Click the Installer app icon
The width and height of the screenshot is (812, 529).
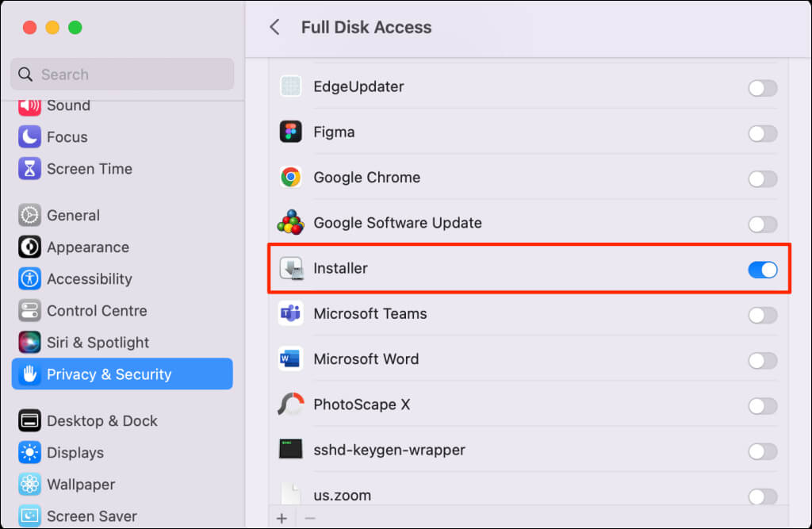click(292, 268)
